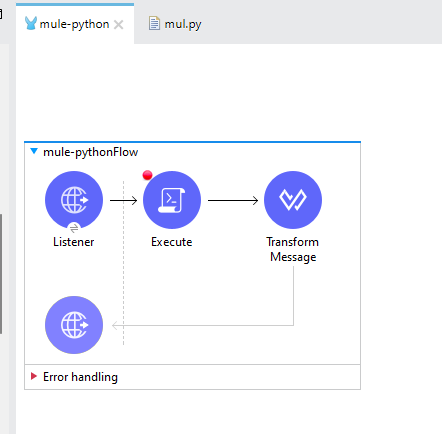Expand the Error handling section

33,376
